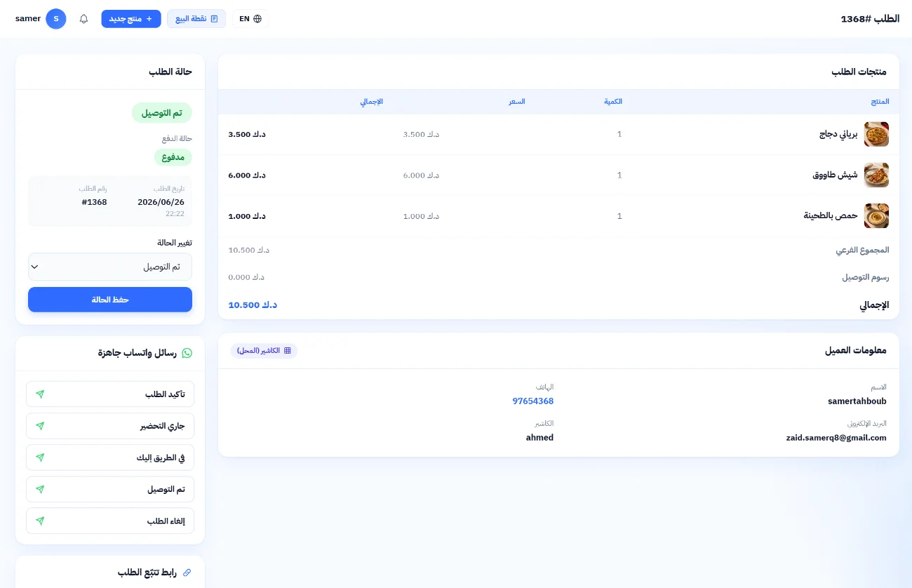Click cashier name ahmed
Image resolution: width=912 pixels, height=588 pixels.
point(540,438)
